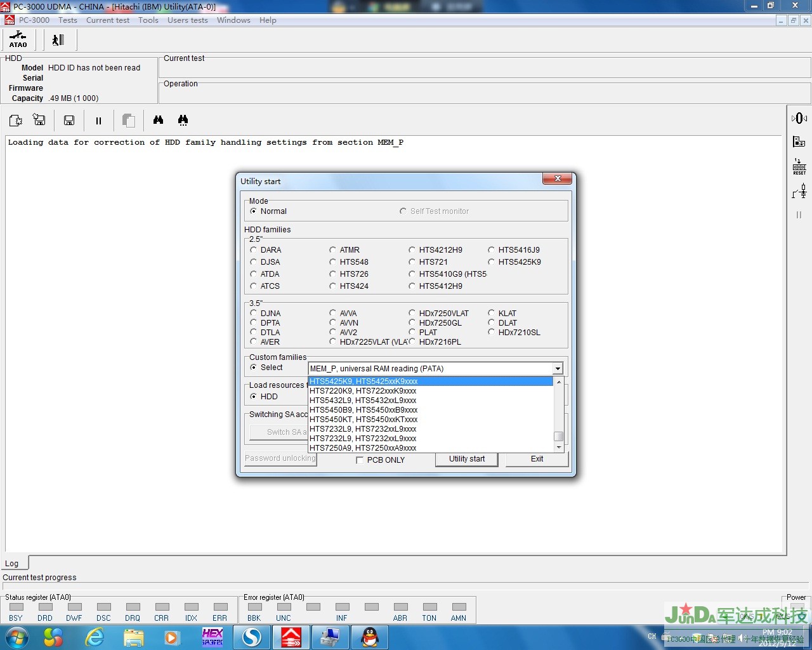Open the Help menu
The image size is (812, 650).
pyautogui.click(x=268, y=20)
